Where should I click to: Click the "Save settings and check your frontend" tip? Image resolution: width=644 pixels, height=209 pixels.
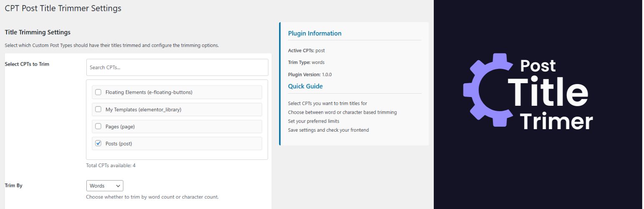click(328, 130)
